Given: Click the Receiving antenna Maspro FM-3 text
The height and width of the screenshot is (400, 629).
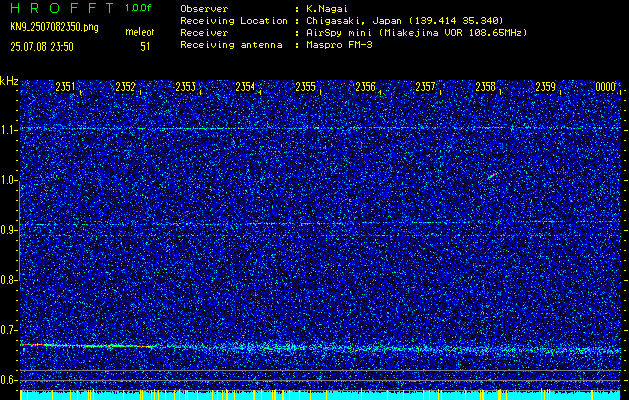Looking at the screenshot, I should click(x=339, y=45).
